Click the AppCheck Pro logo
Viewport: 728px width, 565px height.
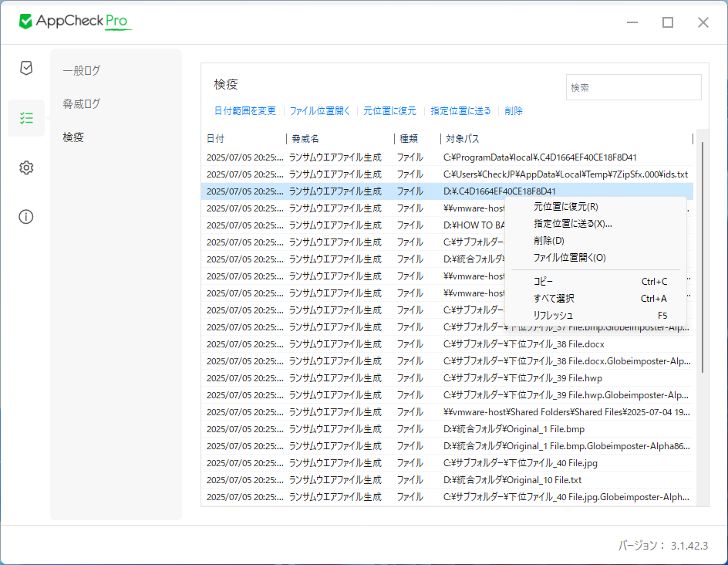pos(76,22)
